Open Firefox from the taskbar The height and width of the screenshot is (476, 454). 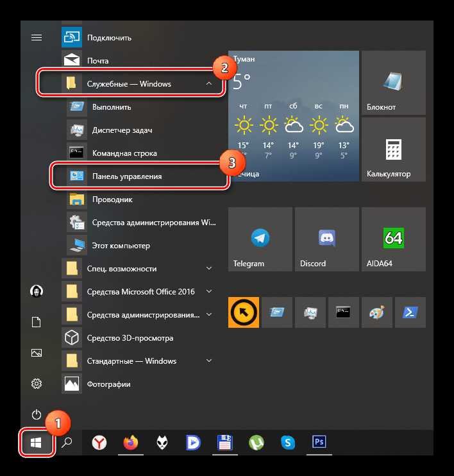[x=131, y=443]
